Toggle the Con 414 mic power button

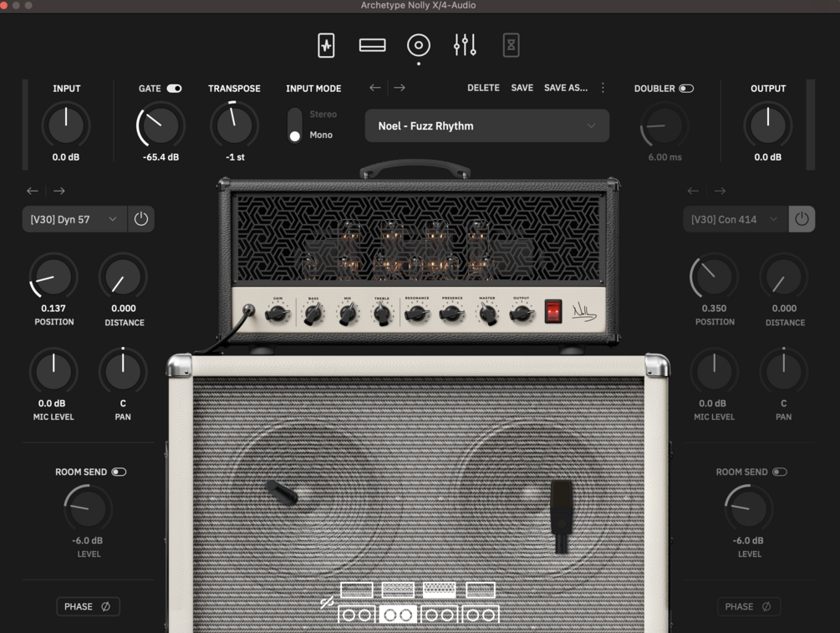point(802,219)
